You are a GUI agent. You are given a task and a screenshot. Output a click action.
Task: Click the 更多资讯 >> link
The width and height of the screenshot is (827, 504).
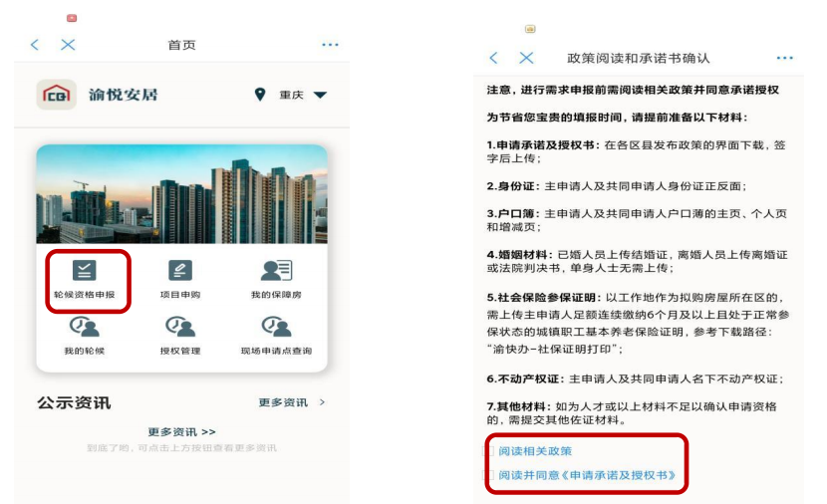181,431
